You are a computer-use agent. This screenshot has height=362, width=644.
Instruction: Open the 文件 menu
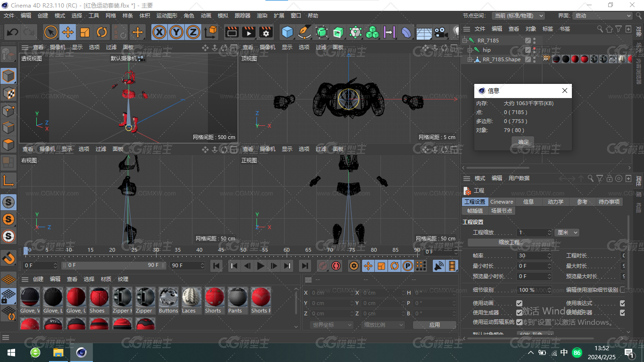(x=9, y=16)
